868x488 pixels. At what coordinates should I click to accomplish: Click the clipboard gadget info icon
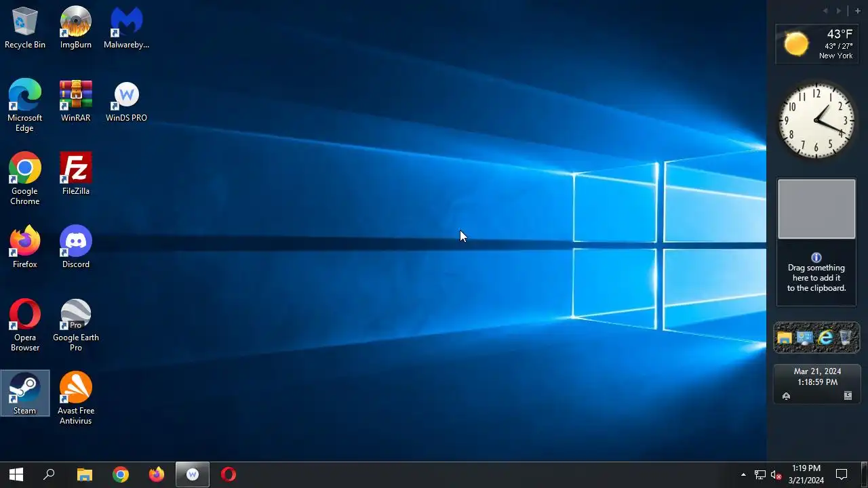tap(816, 258)
